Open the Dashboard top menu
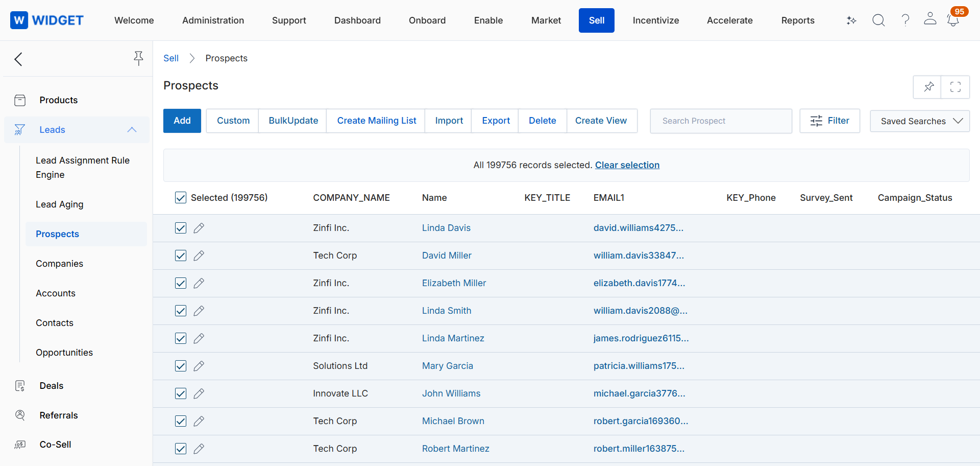This screenshot has width=980, height=466. coord(357,20)
